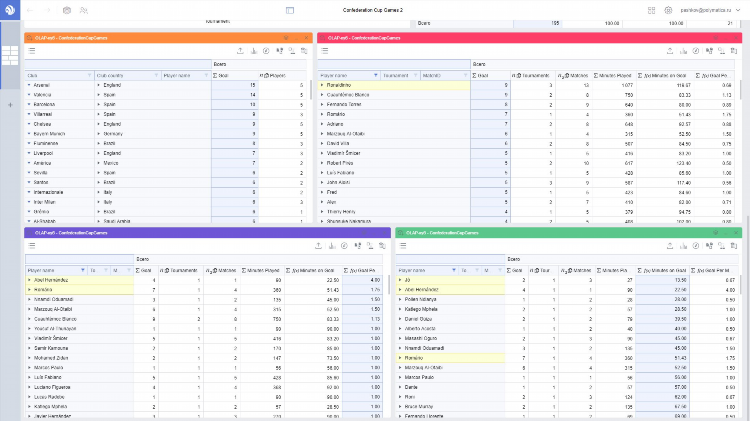750x421 pixels.
Task: Click the export icon in orange panel
Action: [x=240, y=51]
